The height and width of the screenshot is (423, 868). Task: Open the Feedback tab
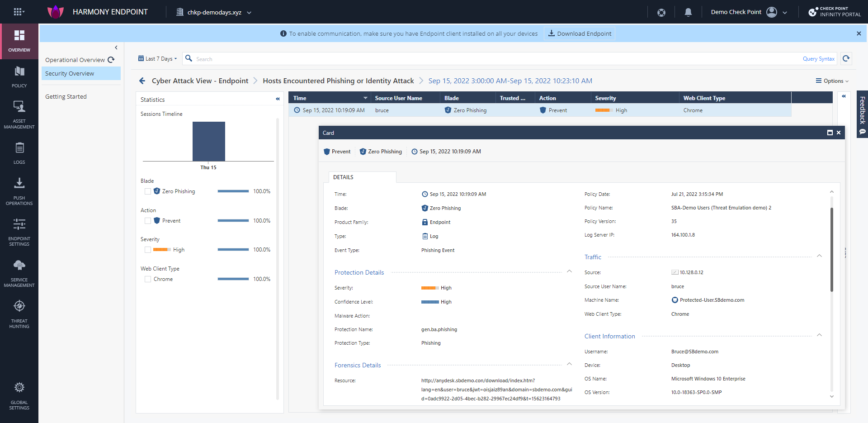(862, 114)
